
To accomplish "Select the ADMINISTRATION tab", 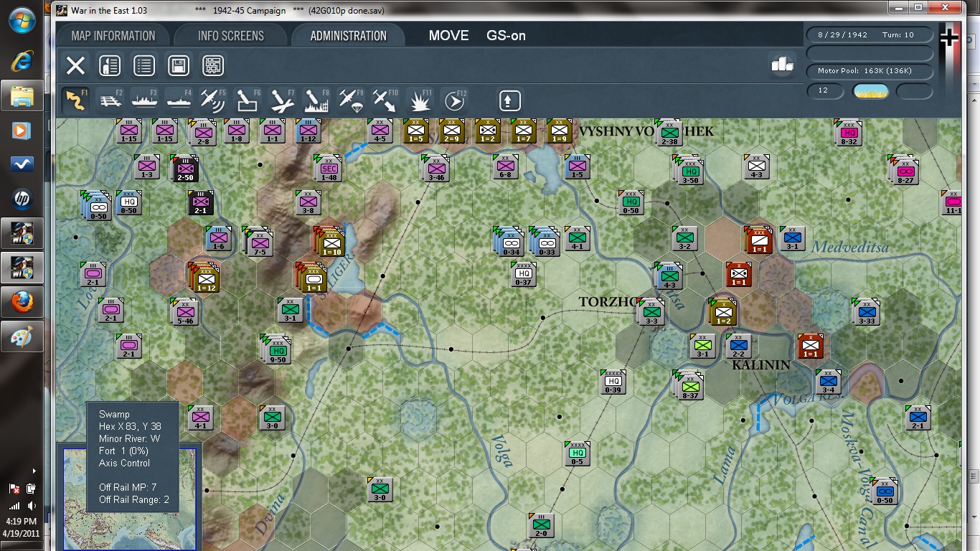I will [x=349, y=36].
